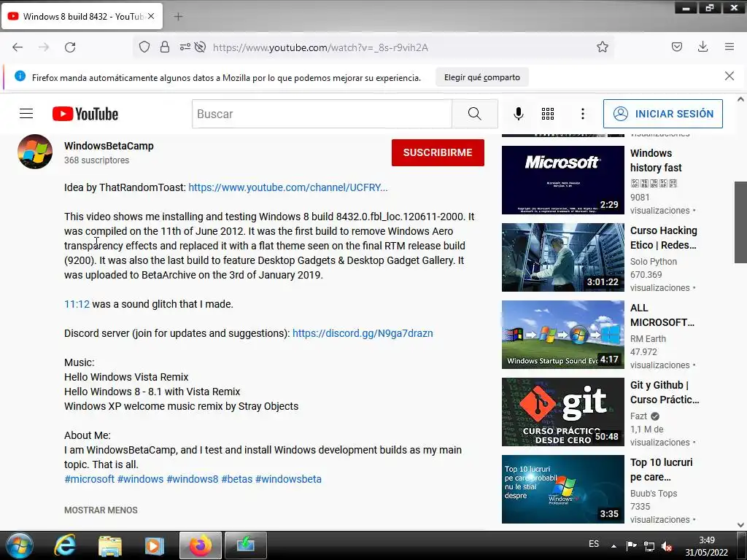The height and width of the screenshot is (560, 747).
Task: Click ALL MICROSOFT video title
Action: (x=662, y=315)
